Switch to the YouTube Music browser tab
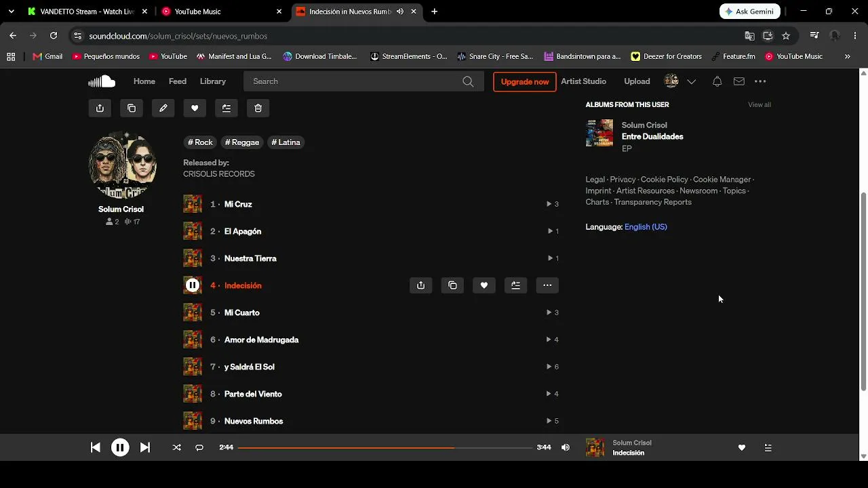The height and width of the screenshot is (488, 868). (222, 12)
